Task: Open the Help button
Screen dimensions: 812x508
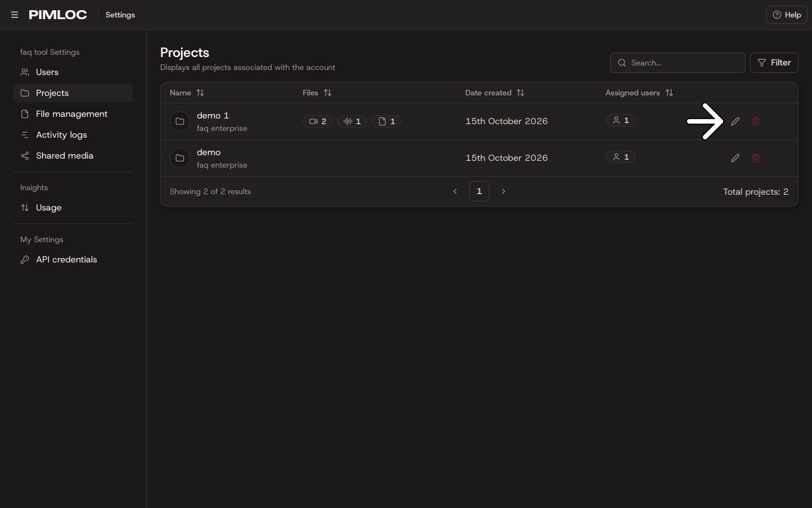Action: [x=787, y=15]
